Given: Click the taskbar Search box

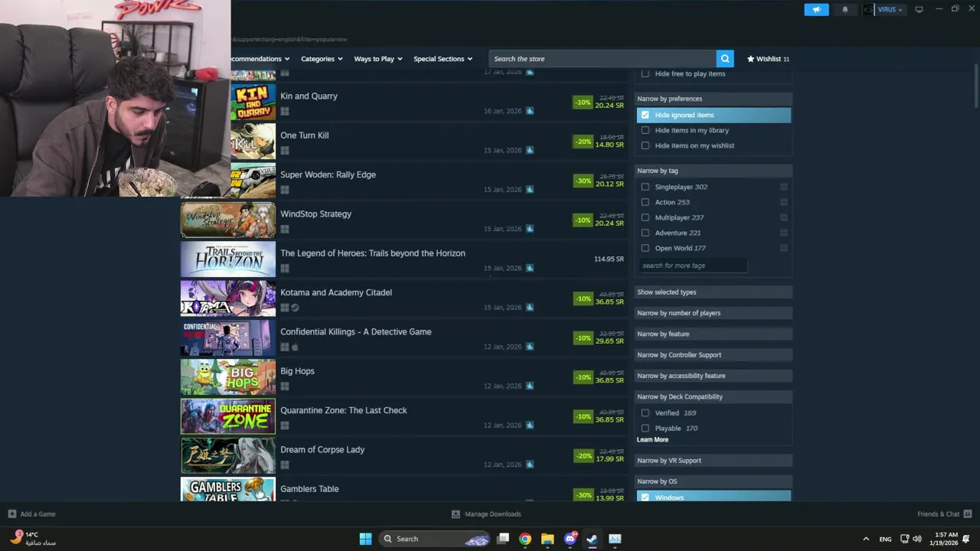Looking at the screenshot, I should [x=435, y=539].
